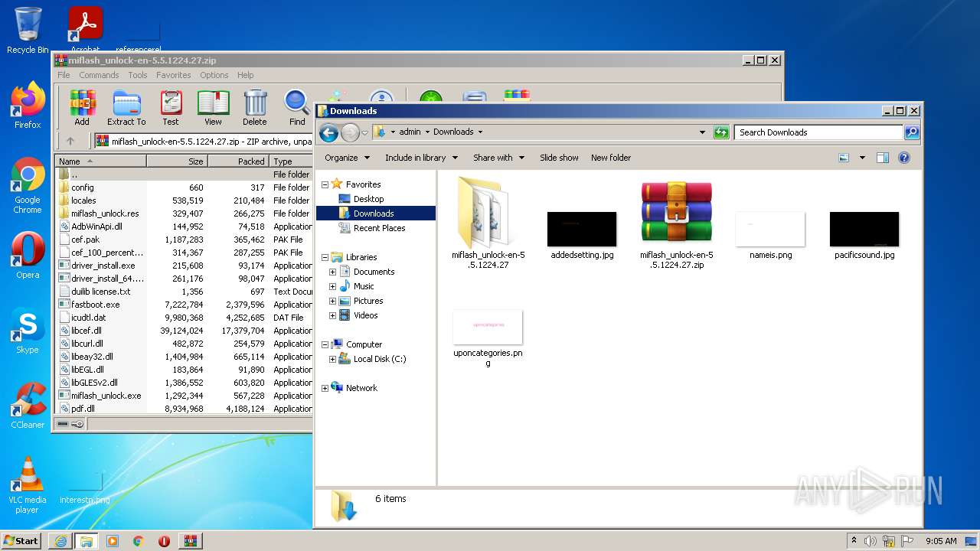The width and height of the screenshot is (980, 551).
Task: Click the change view icon
Action: (844, 158)
